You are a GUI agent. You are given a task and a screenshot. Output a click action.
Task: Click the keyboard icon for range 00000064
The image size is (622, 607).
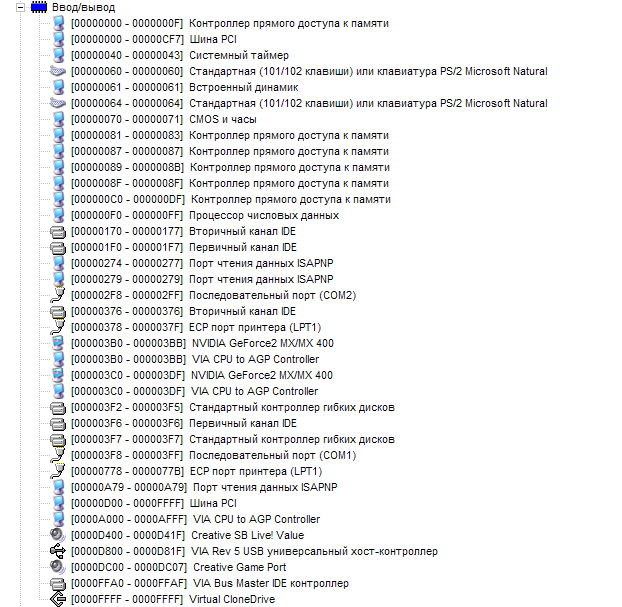pos(58,104)
